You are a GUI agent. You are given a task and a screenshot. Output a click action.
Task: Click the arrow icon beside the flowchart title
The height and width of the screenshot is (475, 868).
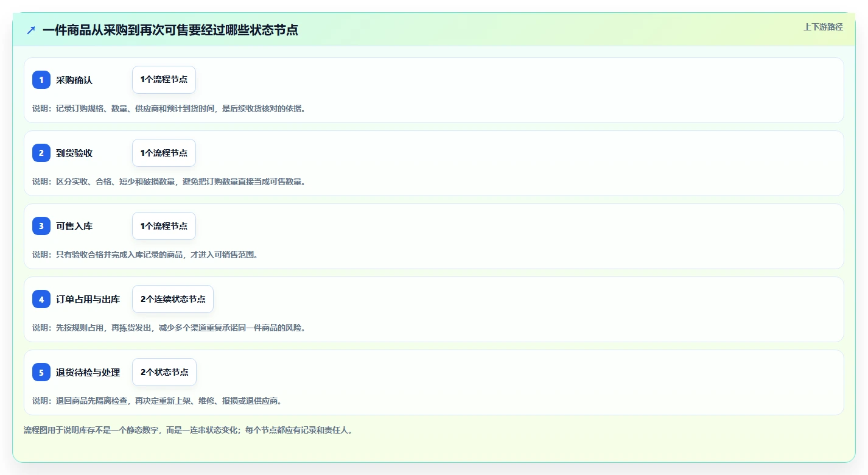31,30
